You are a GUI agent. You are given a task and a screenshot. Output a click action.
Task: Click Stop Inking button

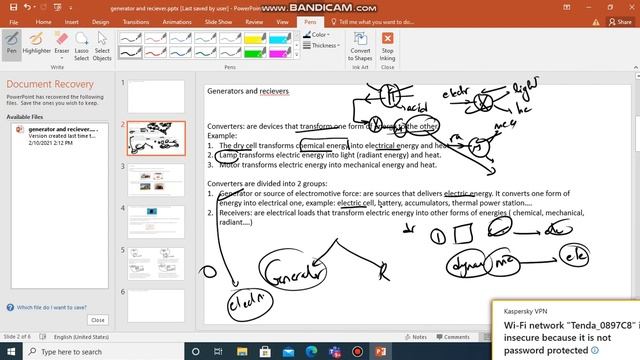point(387,47)
